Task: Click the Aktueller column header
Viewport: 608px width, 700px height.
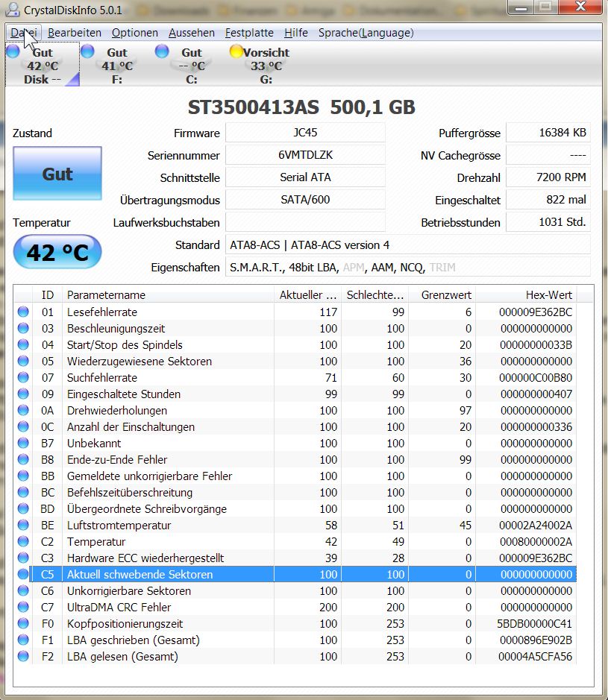Action: [308, 294]
